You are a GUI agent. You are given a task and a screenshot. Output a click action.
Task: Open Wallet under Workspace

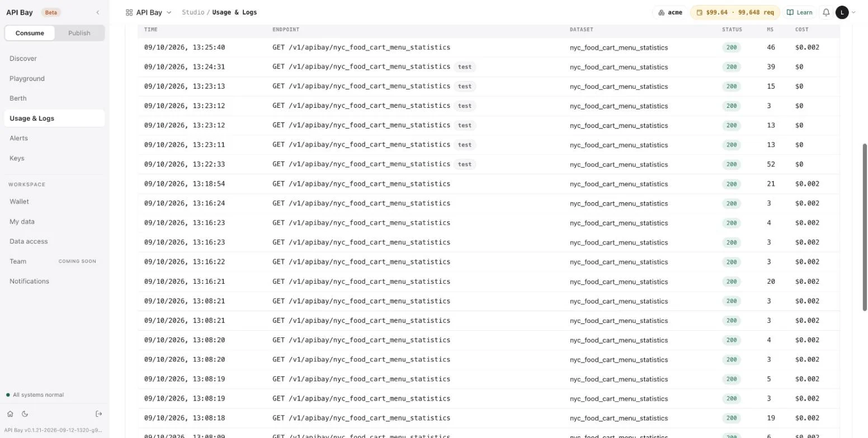[x=54, y=202]
